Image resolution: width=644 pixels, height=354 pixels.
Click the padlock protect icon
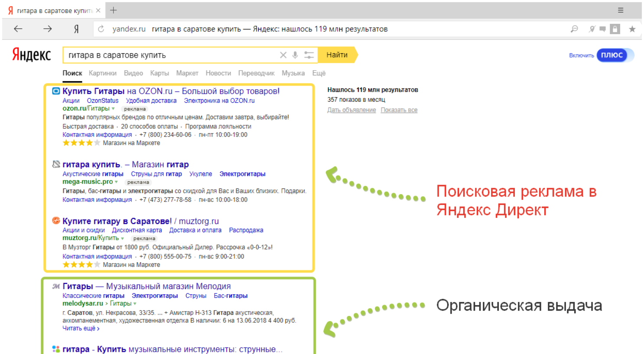pyautogui.click(x=615, y=29)
